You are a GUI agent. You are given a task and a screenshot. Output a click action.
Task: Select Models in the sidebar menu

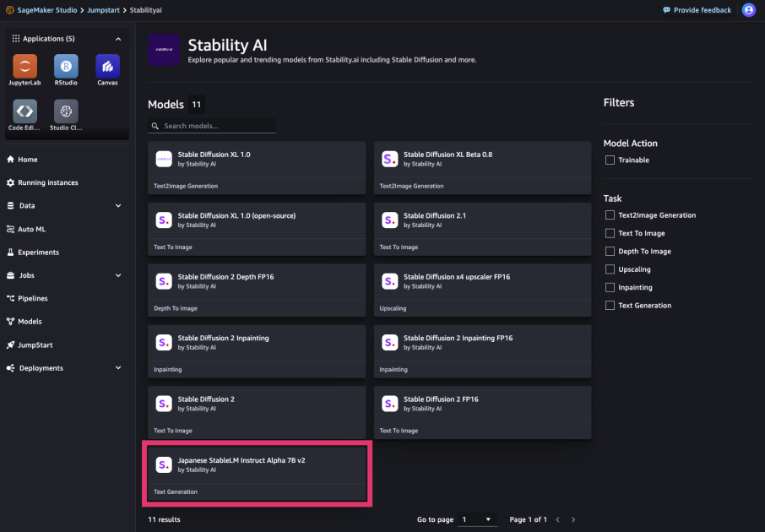(x=29, y=321)
